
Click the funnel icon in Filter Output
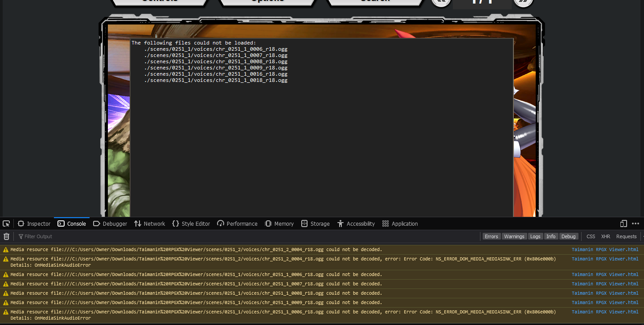(21, 236)
